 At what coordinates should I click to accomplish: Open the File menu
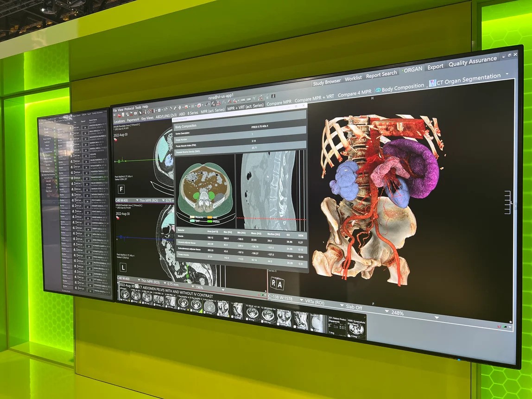click(x=115, y=110)
